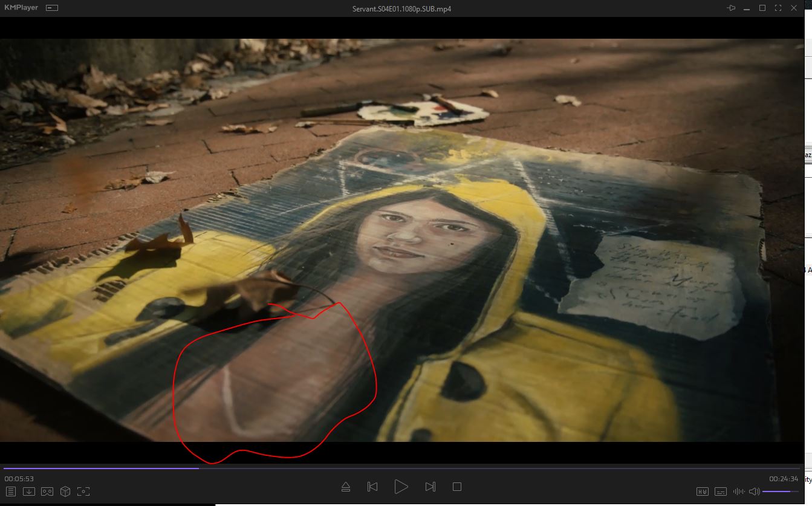Toggle HW hardware acceleration

pos(703,491)
